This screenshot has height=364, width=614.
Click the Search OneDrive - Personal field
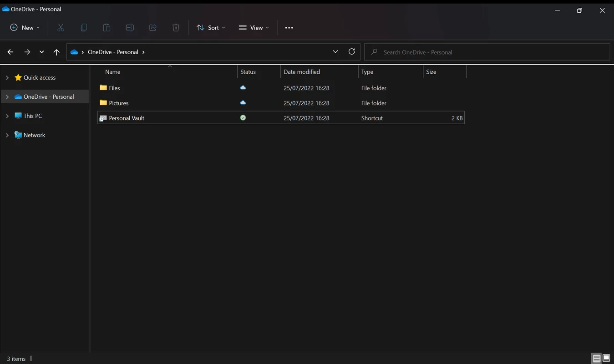coord(487,52)
